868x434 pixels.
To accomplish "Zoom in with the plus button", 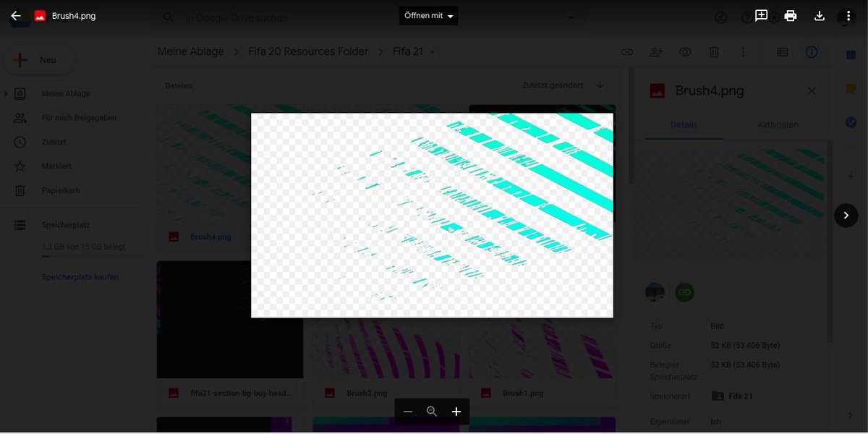I will tap(456, 412).
